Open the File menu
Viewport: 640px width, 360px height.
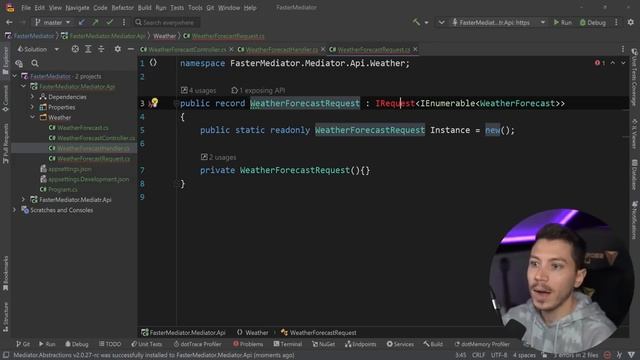click(x=26, y=8)
